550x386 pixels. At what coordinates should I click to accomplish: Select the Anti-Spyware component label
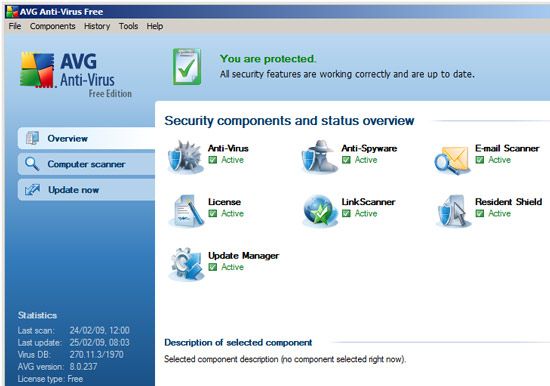(x=369, y=148)
